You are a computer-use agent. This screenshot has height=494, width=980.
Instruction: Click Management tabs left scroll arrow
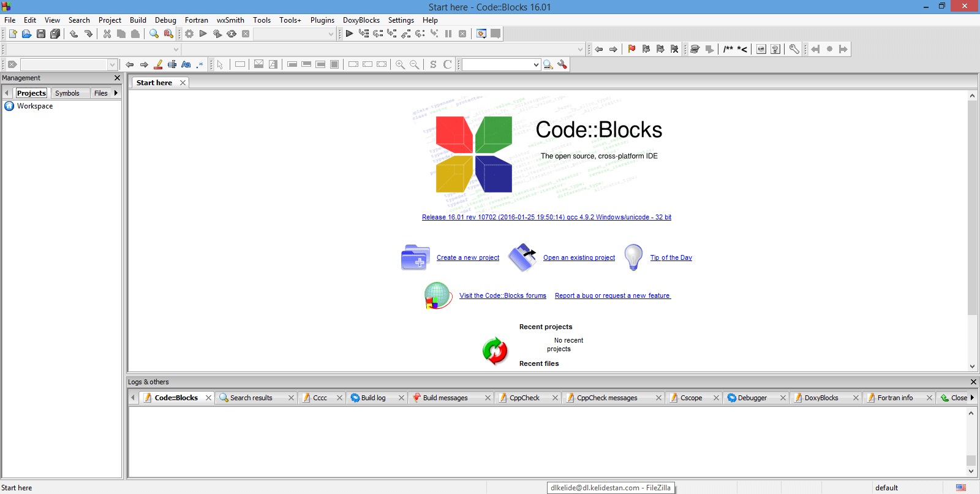(7, 93)
